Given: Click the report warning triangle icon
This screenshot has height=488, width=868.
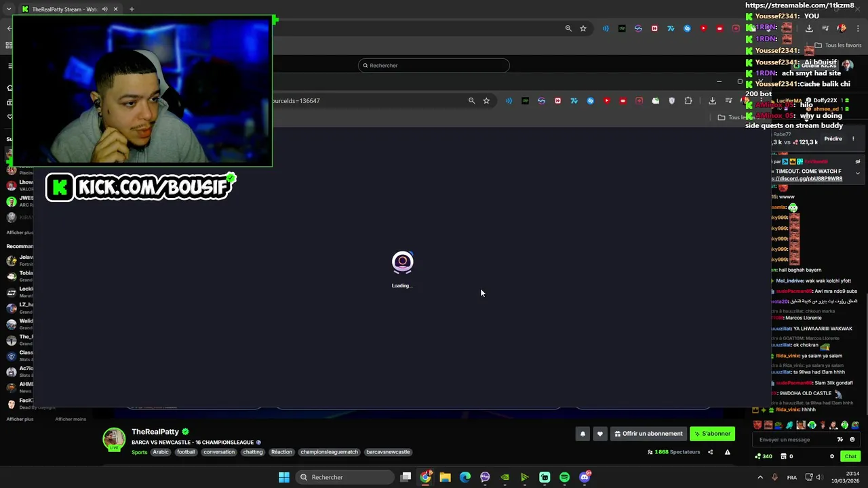Looking at the screenshot, I should (x=728, y=452).
